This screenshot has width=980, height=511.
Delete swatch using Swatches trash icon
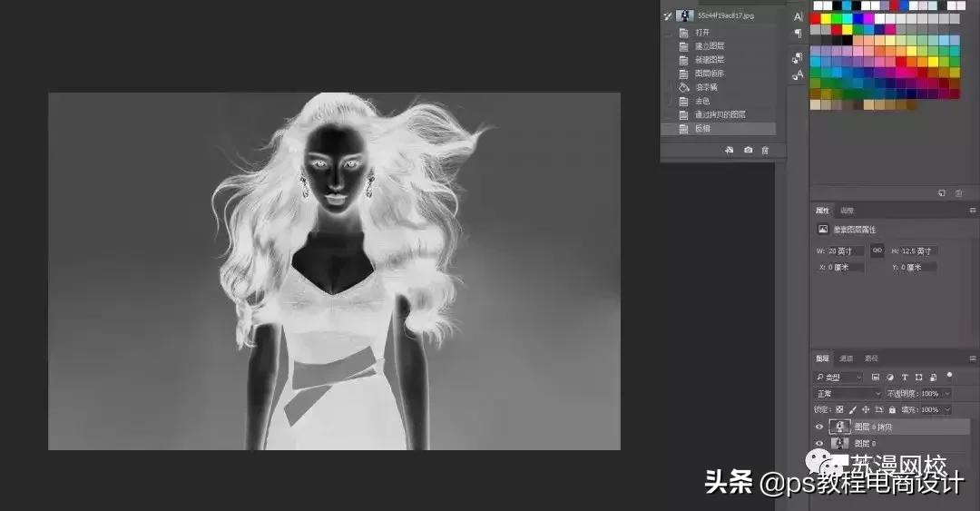(x=959, y=193)
